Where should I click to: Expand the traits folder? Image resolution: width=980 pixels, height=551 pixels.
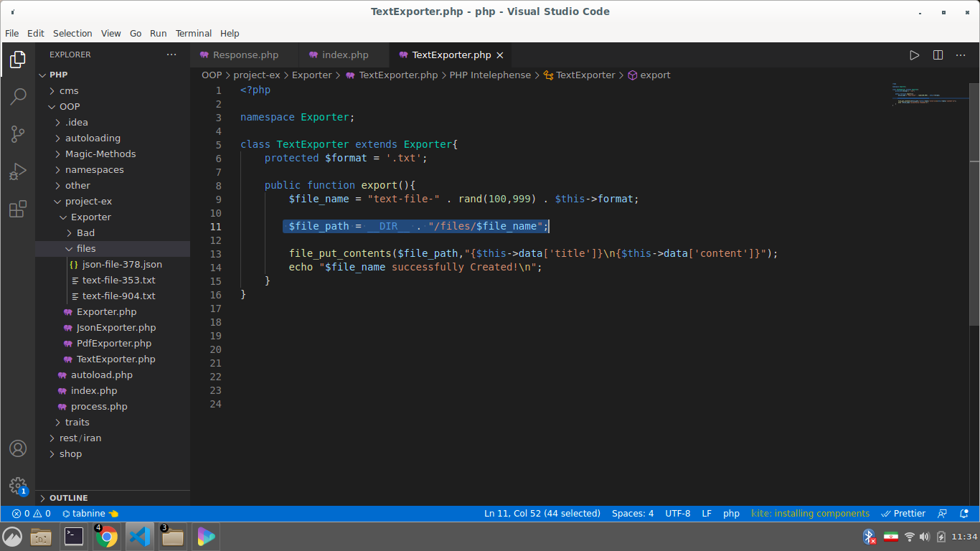tap(113, 422)
